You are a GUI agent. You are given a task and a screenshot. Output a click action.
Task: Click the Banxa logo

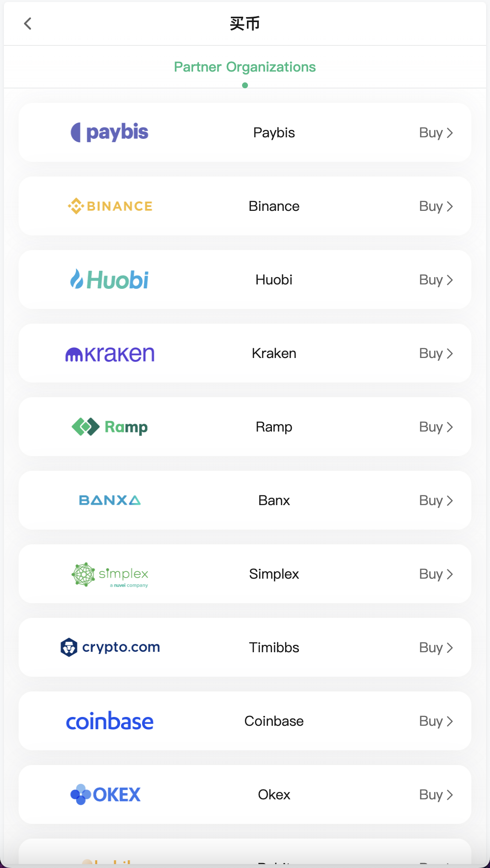click(109, 500)
